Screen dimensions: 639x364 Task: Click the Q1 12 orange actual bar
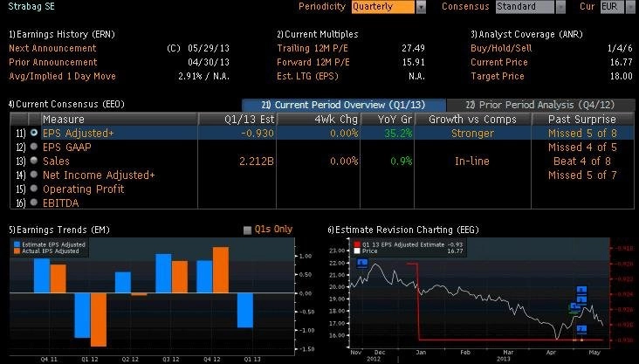[x=99, y=319]
